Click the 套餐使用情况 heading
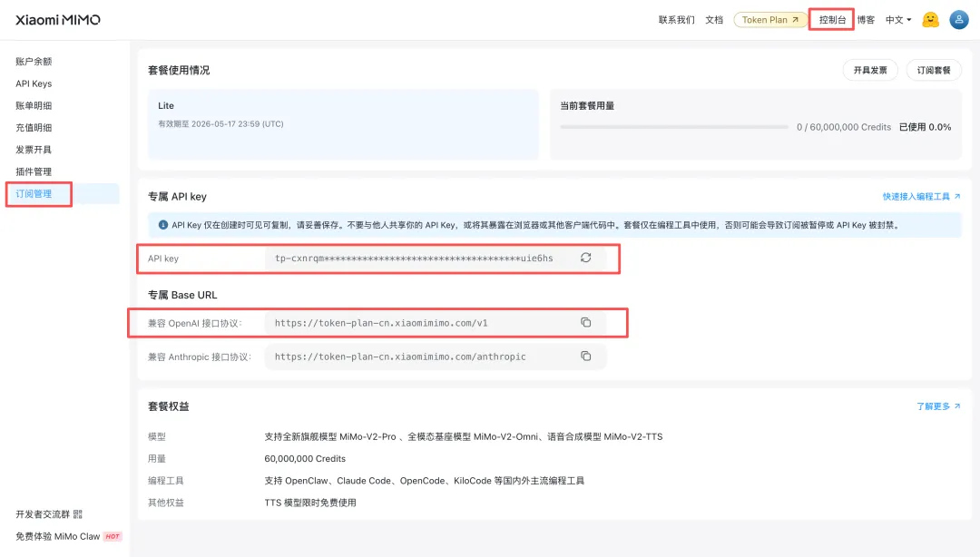This screenshot has height=557, width=980. (x=179, y=70)
